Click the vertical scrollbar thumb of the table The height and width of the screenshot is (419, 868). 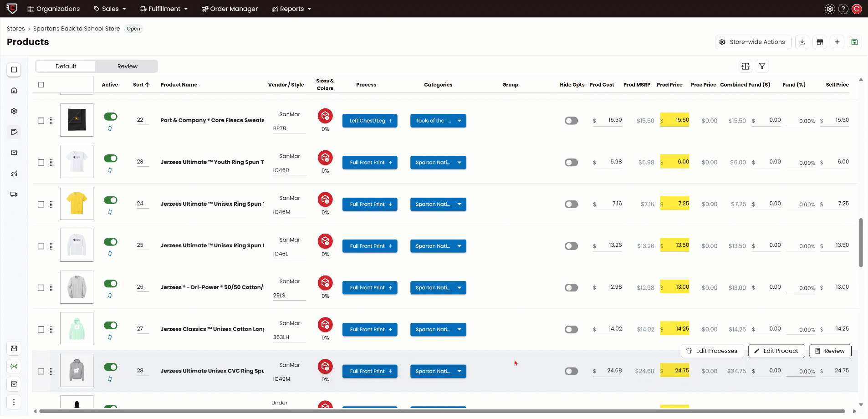[861, 243]
